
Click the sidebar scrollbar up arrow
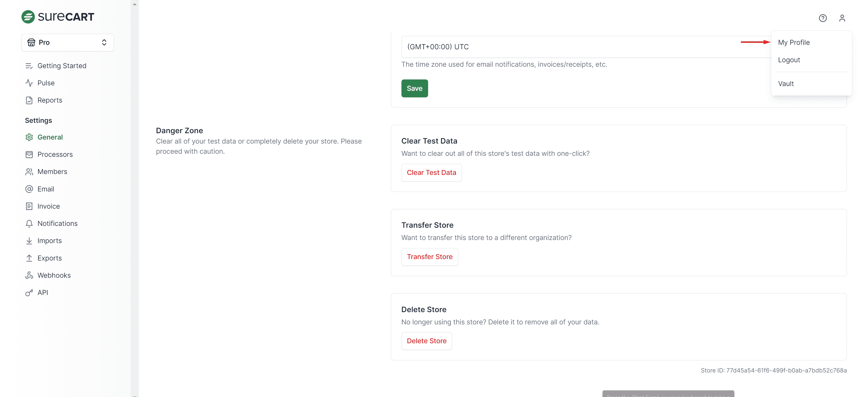(134, 4)
